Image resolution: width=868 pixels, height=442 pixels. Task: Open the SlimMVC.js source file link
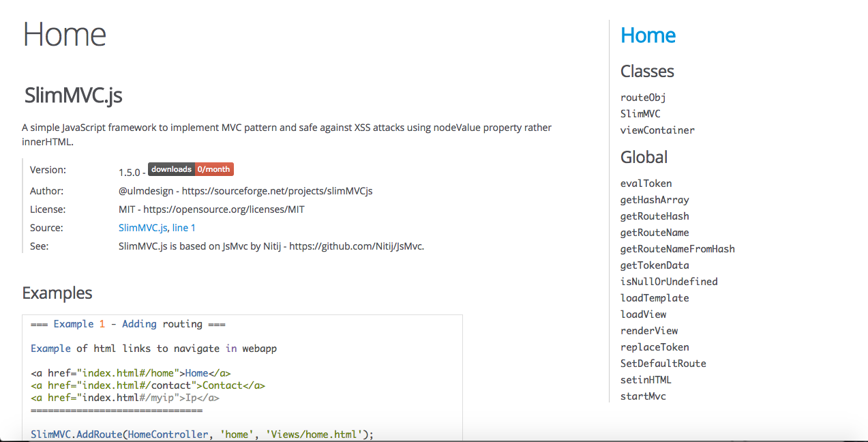[143, 227]
